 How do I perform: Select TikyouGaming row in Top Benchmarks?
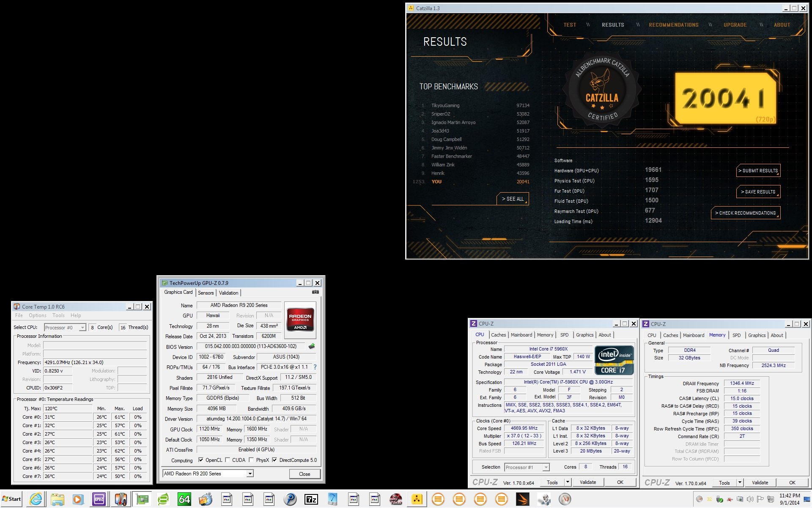click(475, 105)
